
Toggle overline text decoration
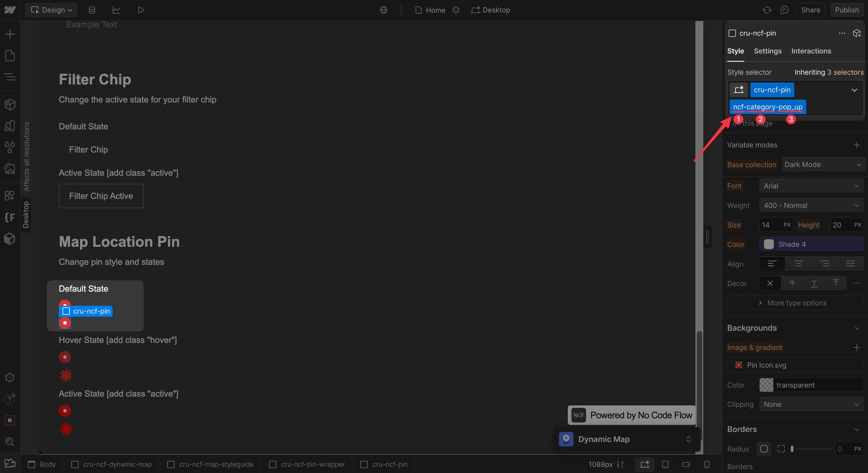click(x=836, y=283)
